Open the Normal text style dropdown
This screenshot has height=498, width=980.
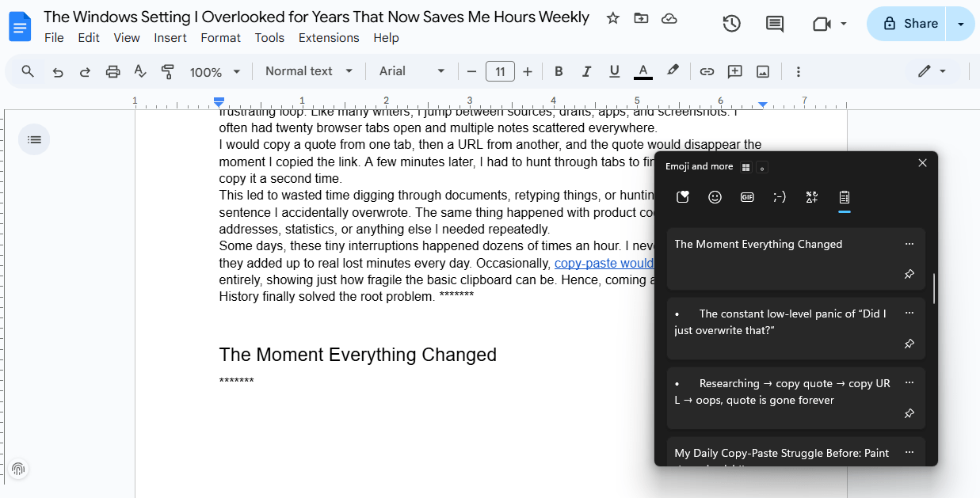click(308, 71)
